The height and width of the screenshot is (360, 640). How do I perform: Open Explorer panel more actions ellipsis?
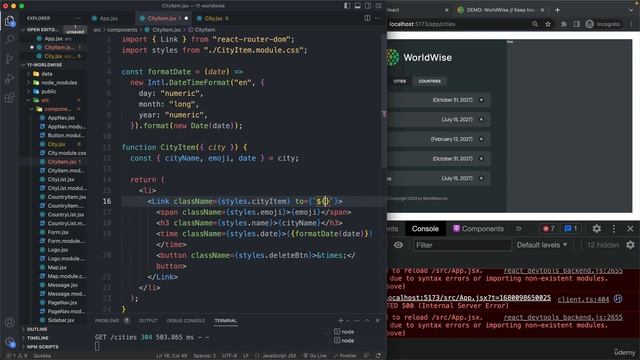click(x=78, y=18)
